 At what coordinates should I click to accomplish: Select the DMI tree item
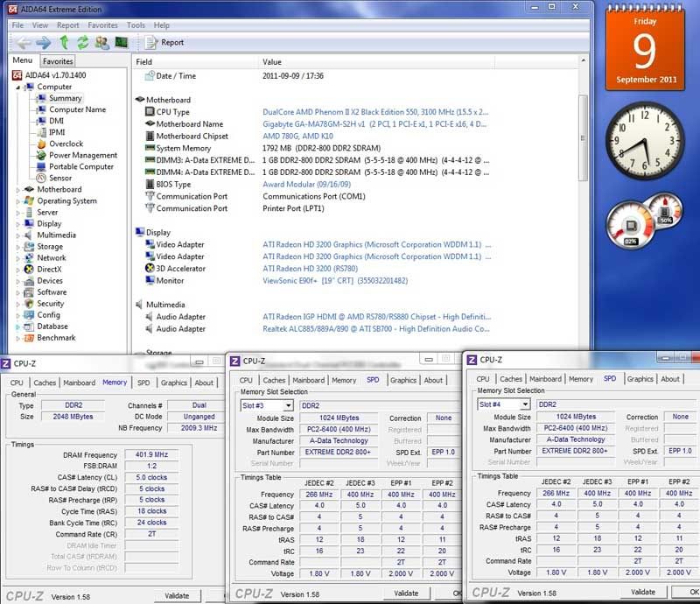click(x=56, y=121)
